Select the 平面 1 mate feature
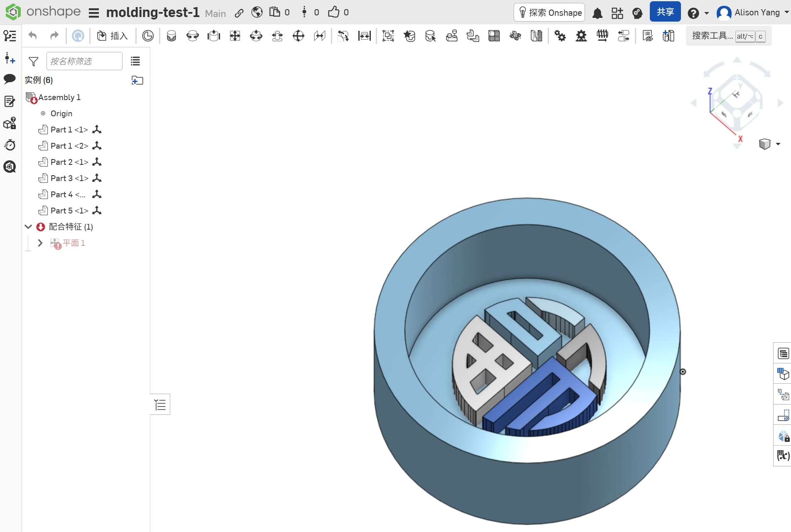 tap(74, 243)
